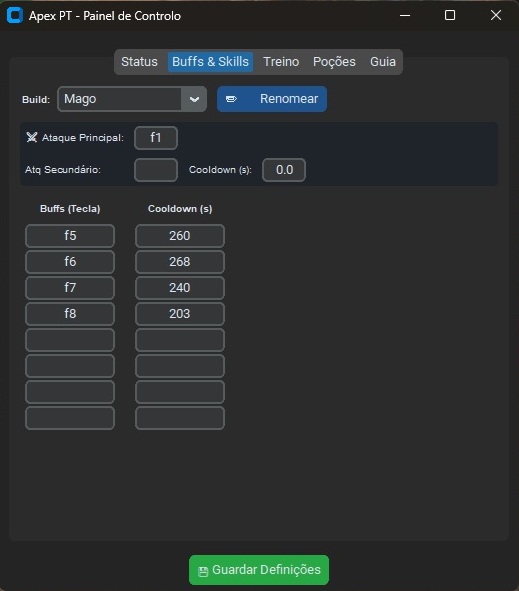Screen dimensions: 519x591
Task: Click the cooldown field with 268
Action: [180, 262]
